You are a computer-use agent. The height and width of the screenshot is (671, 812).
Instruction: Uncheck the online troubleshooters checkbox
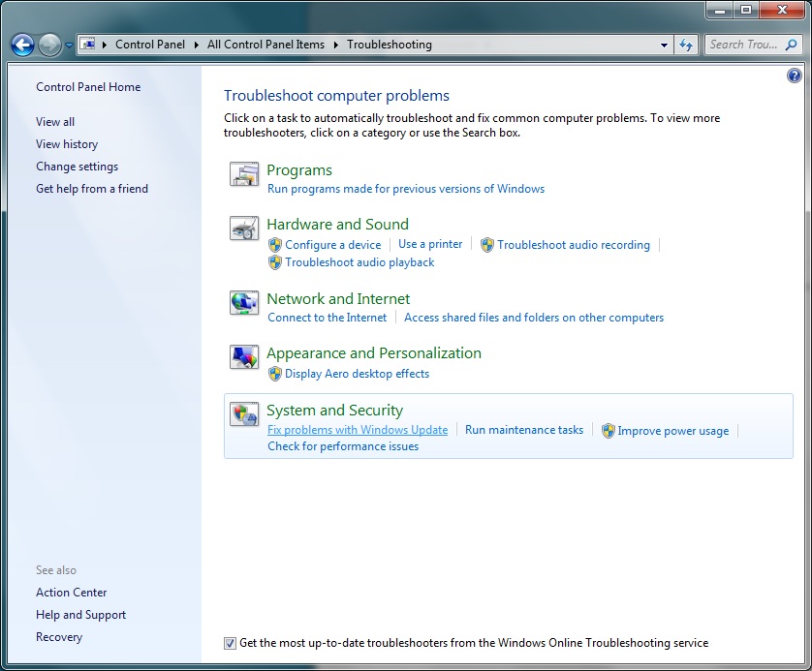coord(230,643)
